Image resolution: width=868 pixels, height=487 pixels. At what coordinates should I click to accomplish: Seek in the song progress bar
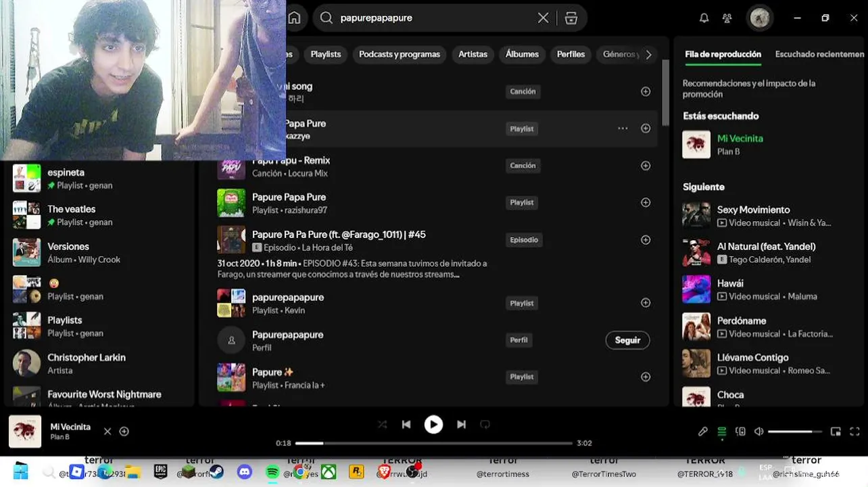pyautogui.click(x=433, y=443)
